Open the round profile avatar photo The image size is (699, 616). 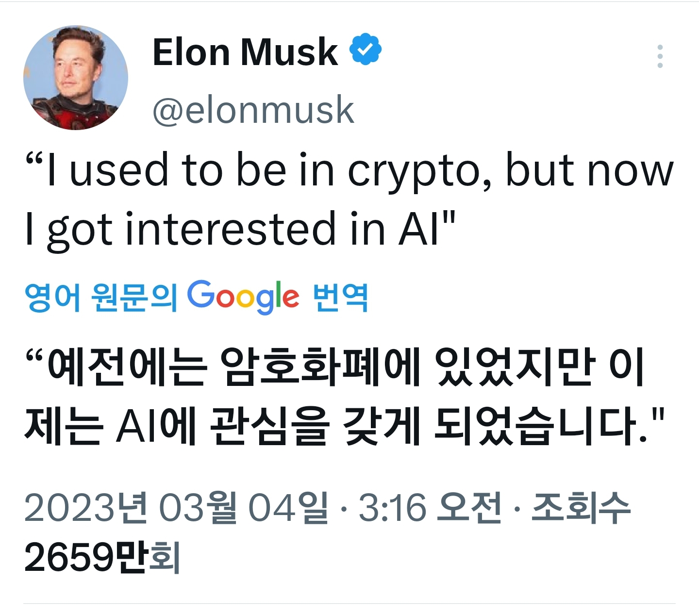pyautogui.click(x=76, y=78)
